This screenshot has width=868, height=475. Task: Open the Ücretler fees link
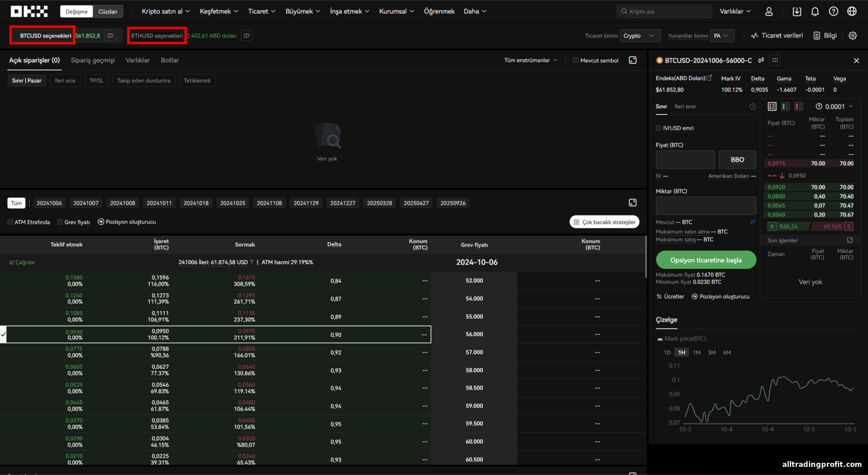coord(670,297)
